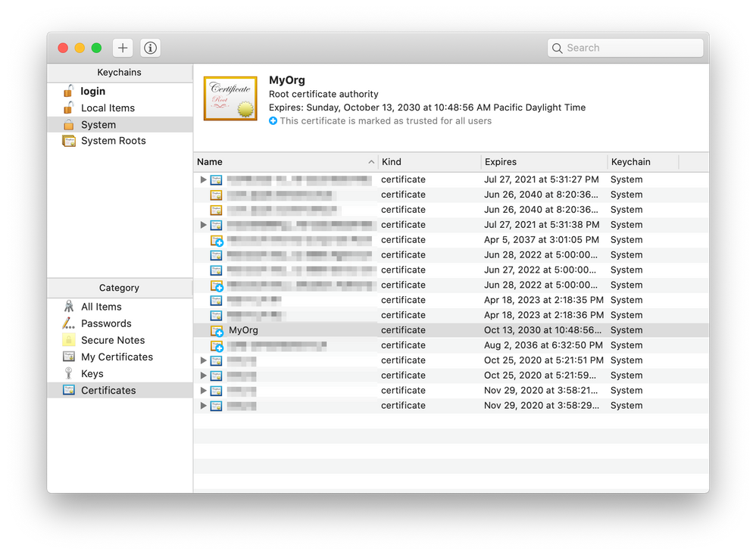Image resolution: width=756 pixels, height=555 pixels.
Task: Click the sort arrow on the Name column
Action: [x=370, y=161]
